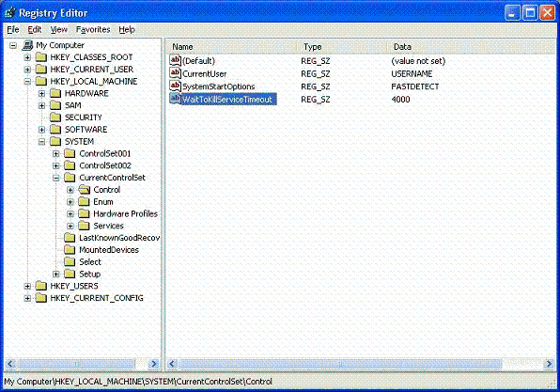This screenshot has height=392, width=560.
Task: Open the Favorites menu
Action: 93,30
